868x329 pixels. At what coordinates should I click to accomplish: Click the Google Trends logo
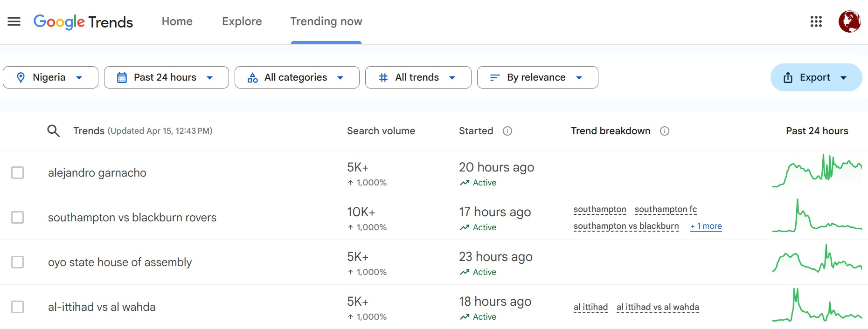tap(83, 22)
